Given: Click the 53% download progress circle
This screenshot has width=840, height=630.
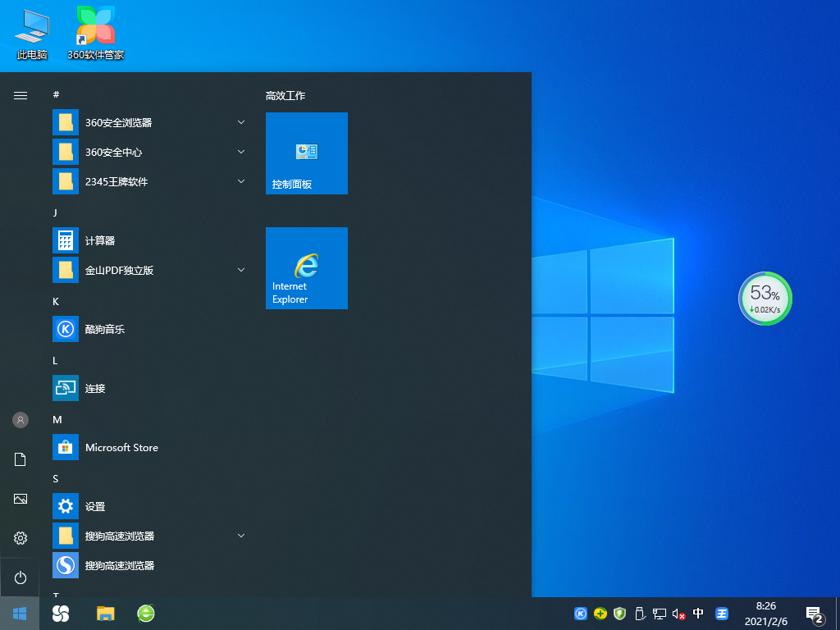Looking at the screenshot, I should pos(765,299).
